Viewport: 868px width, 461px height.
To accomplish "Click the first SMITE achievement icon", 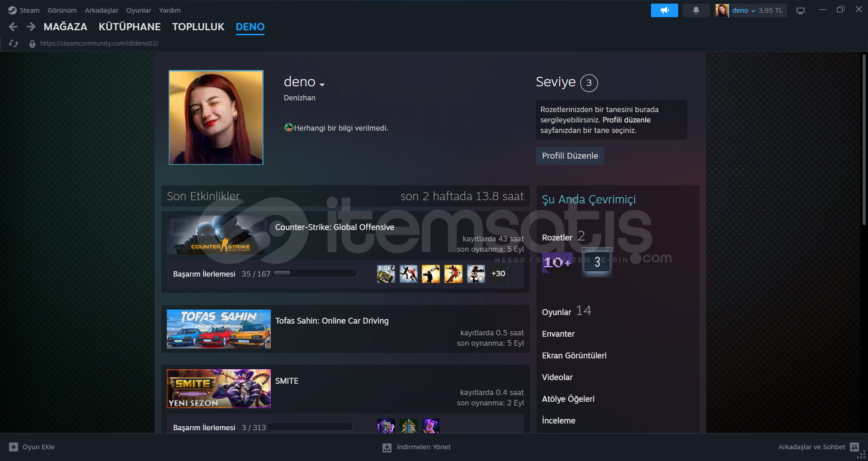I will (386, 426).
